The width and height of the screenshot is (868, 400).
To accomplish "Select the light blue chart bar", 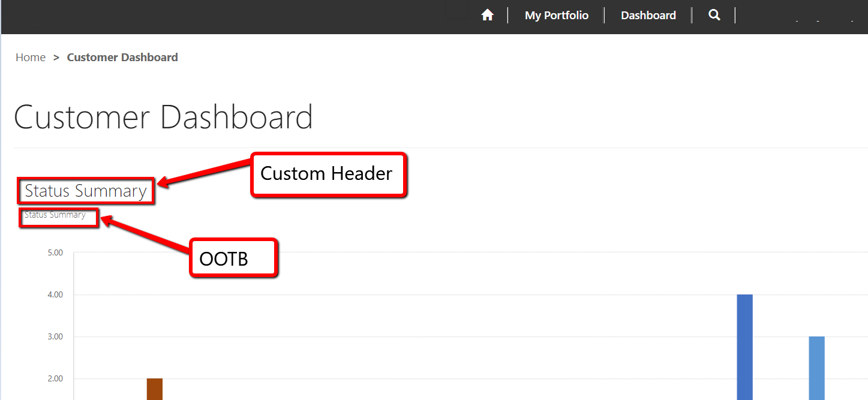I will pyautogui.click(x=816, y=368).
